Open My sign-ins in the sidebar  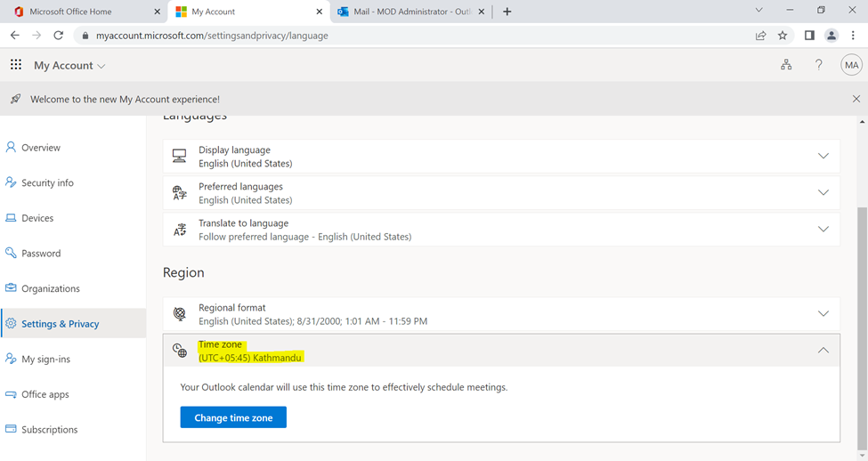[73, 359]
